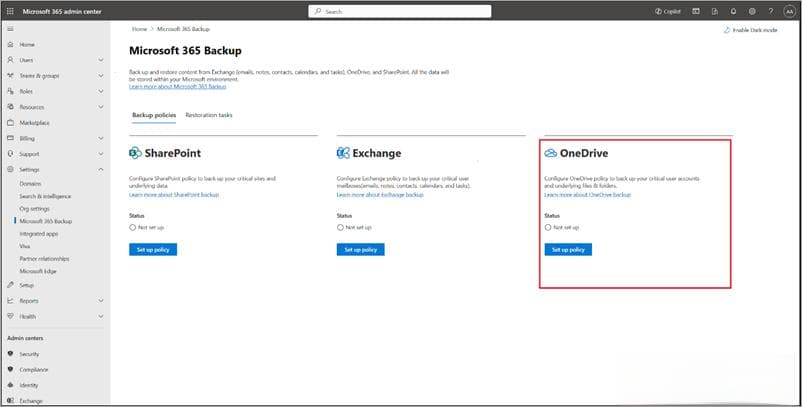Click the Security shield icon

pyautogui.click(x=10, y=354)
